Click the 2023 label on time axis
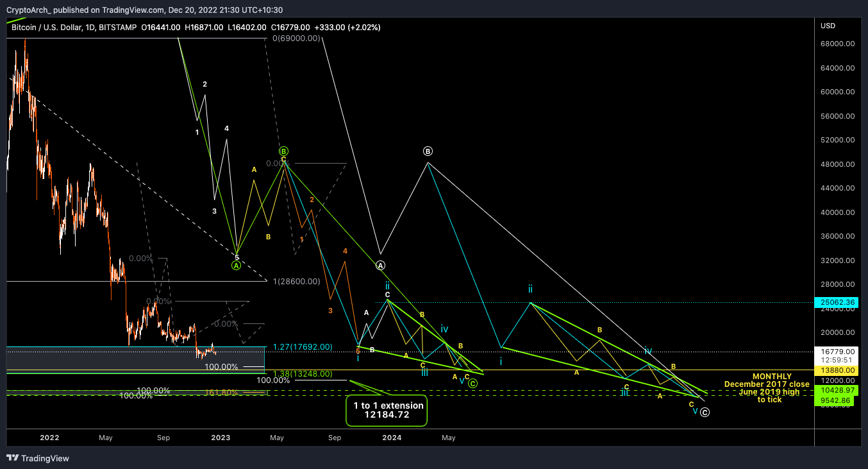The image size is (868, 469). [x=221, y=438]
